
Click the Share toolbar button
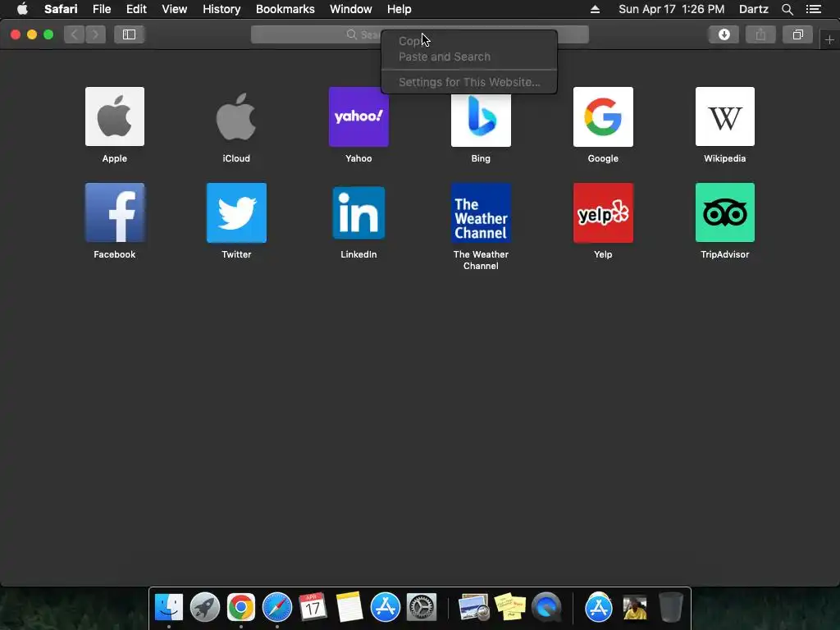(x=760, y=34)
